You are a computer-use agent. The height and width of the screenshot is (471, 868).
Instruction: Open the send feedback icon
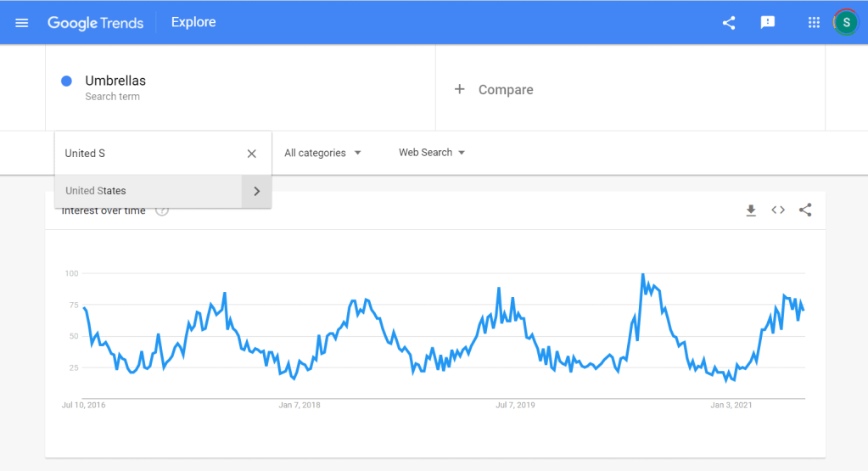(x=767, y=22)
